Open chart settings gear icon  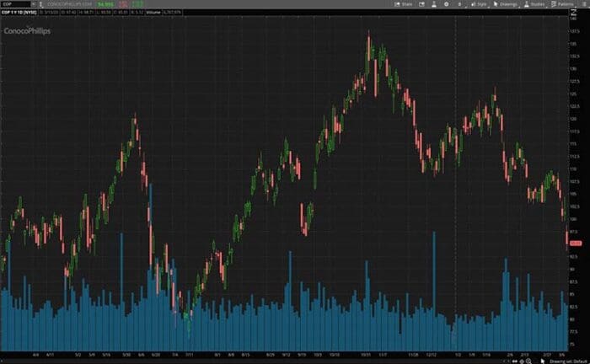point(446,4)
